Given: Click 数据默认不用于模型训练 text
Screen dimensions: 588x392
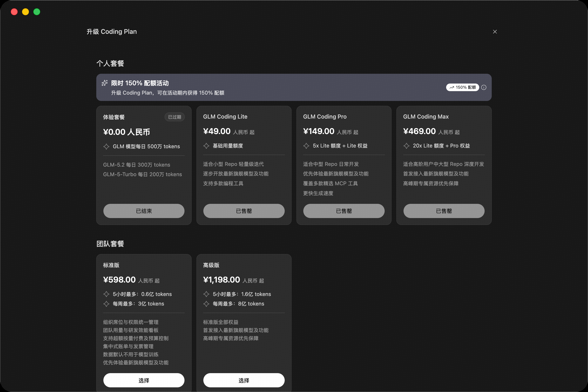Looking at the screenshot, I should click(131, 355).
